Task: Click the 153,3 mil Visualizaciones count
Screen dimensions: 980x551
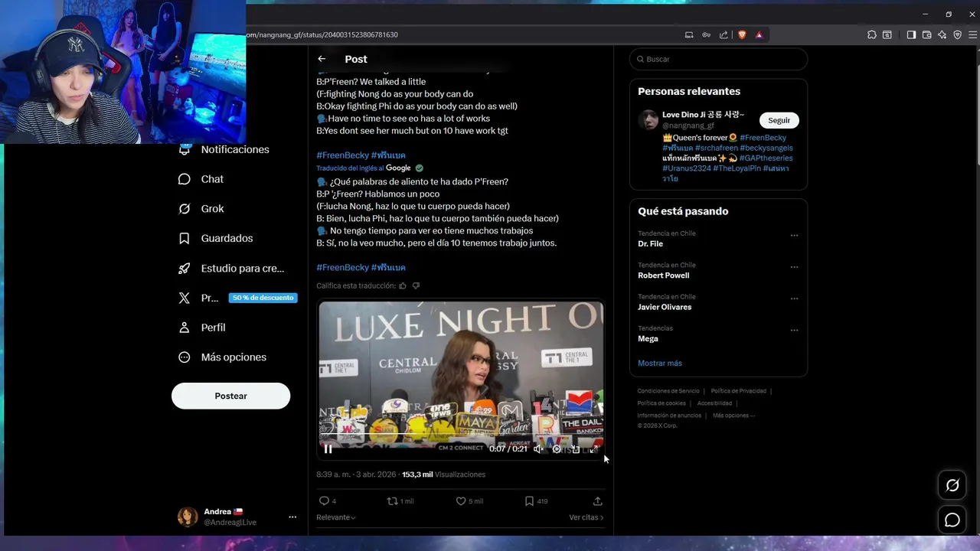Action: click(444, 474)
